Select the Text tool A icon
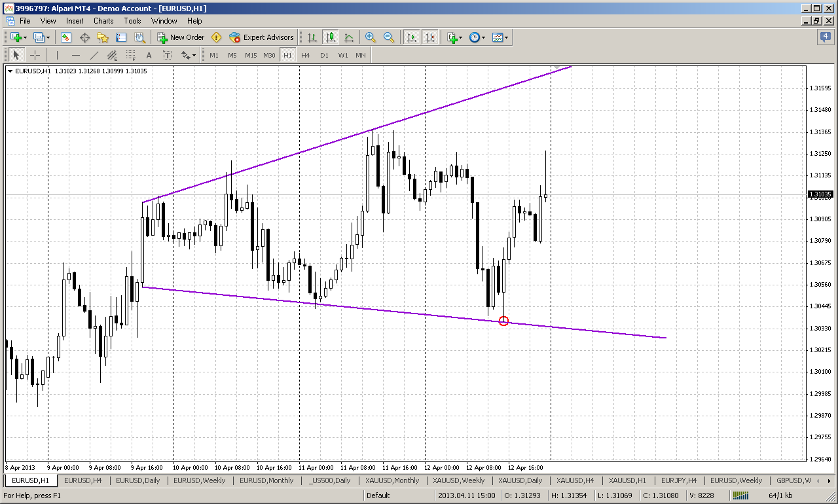Viewport: 838px width, 504px height. point(149,56)
